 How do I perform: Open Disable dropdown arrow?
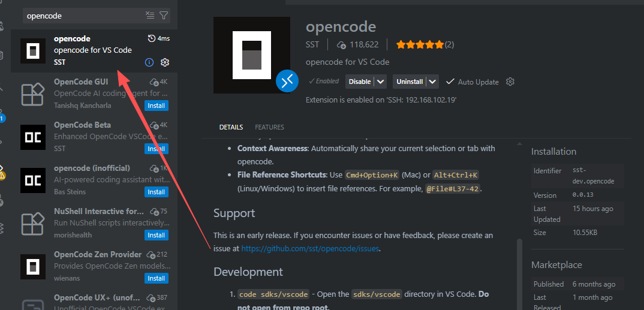pos(381,82)
